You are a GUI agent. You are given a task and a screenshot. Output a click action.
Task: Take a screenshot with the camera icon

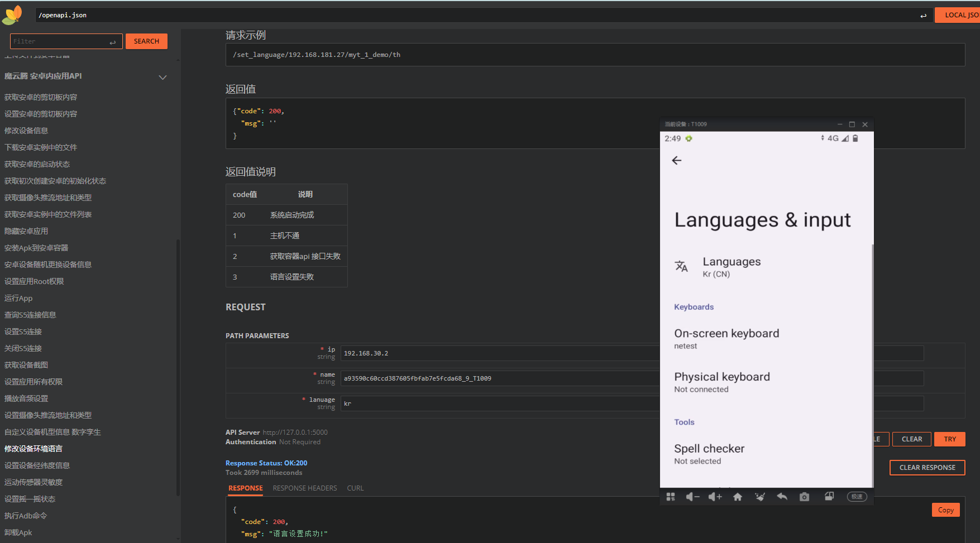pos(804,497)
